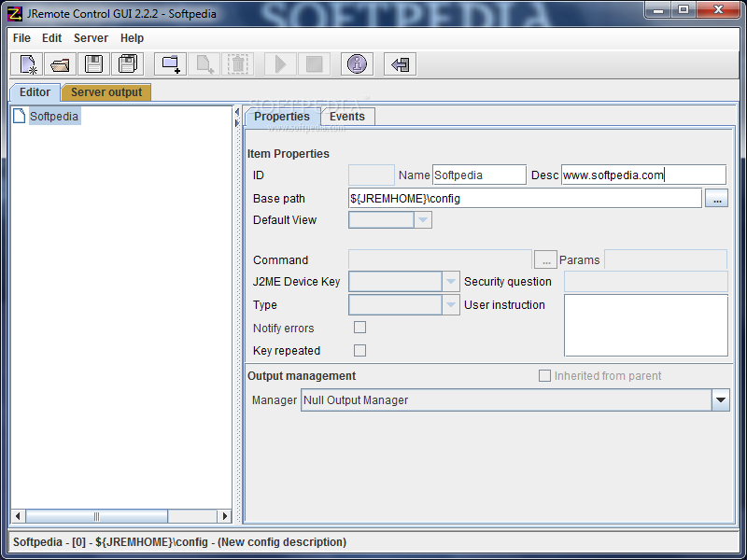Click the Security question field
Image resolution: width=747 pixels, height=560 pixels.
646,282
